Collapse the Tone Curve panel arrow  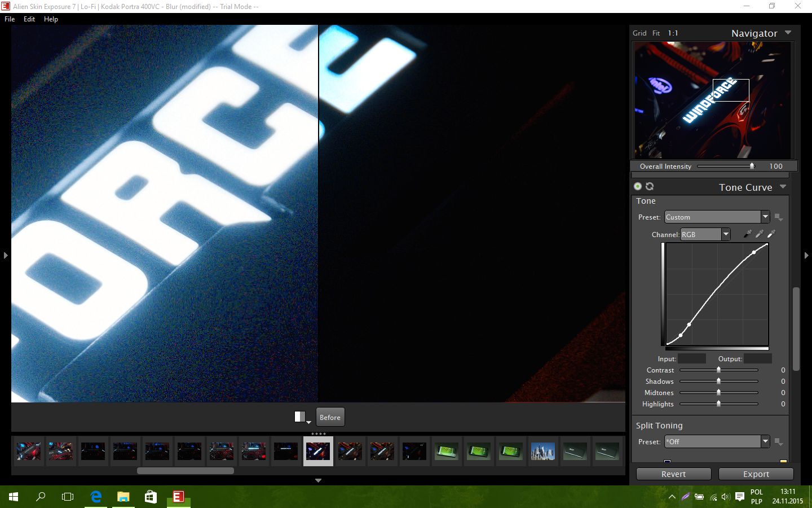point(783,186)
